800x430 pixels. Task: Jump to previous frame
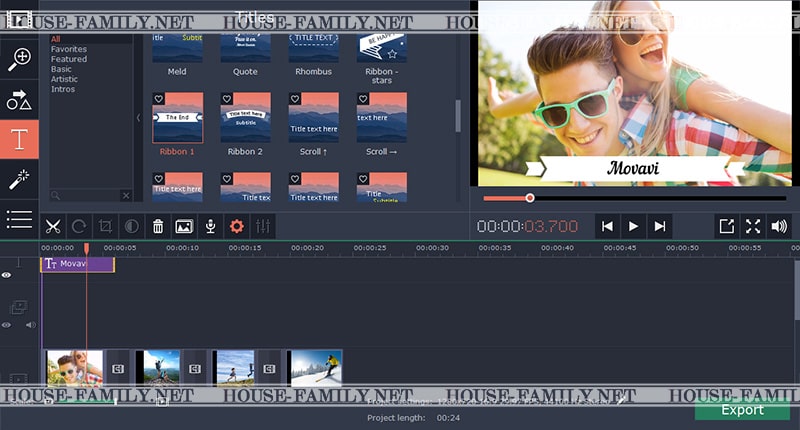(x=607, y=226)
